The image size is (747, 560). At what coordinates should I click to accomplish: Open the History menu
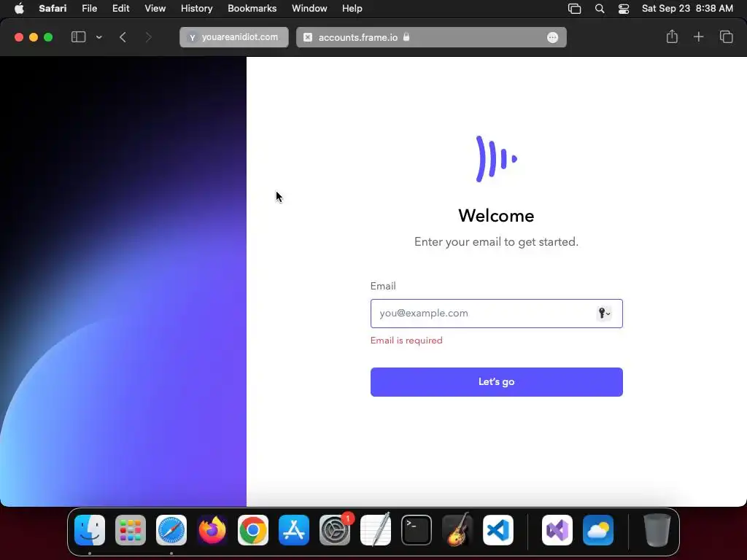[196, 9]
